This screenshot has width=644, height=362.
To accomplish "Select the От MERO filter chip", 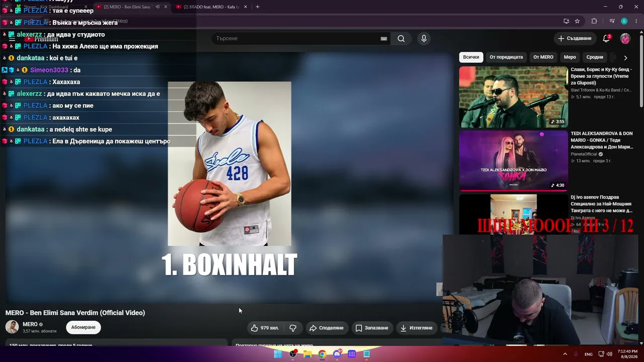I will pyautogui.click(x=543, y=57).
